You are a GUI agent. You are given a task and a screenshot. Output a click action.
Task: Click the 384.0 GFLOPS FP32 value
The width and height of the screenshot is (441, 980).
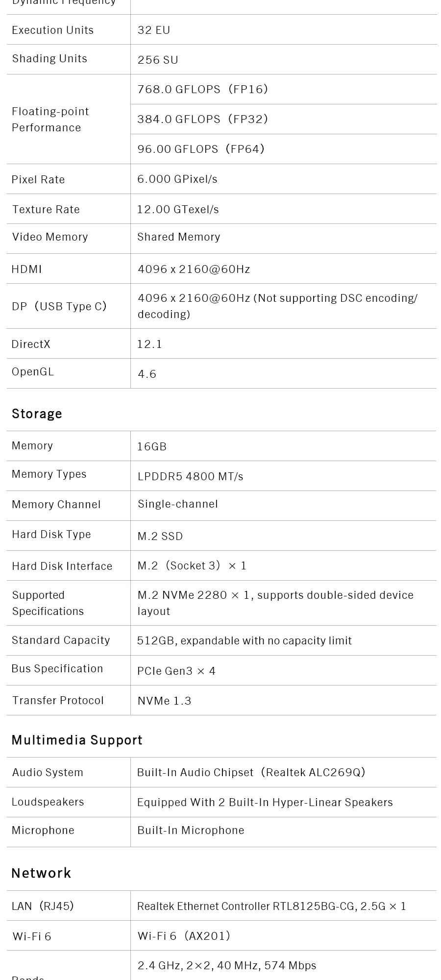click(x=203, y=119)
